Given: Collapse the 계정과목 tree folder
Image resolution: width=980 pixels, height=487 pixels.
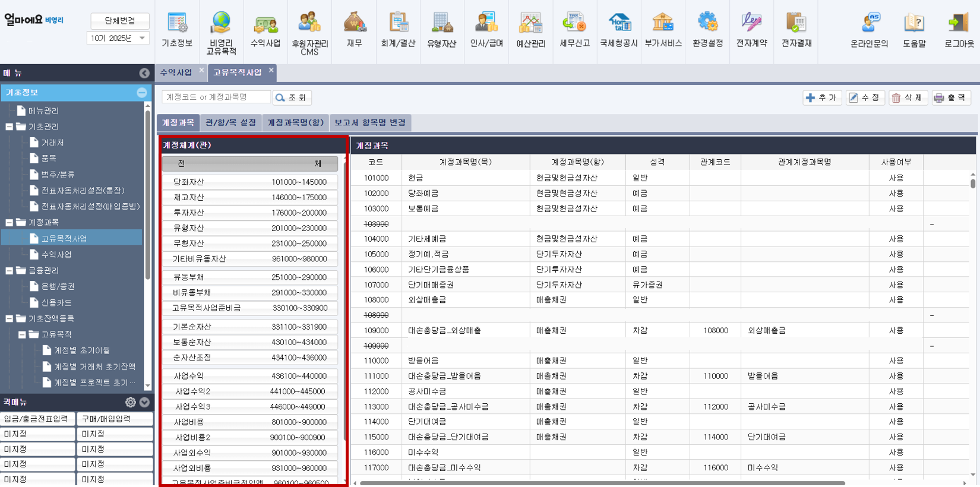Looking at the screenshot, I should point(9,222).
